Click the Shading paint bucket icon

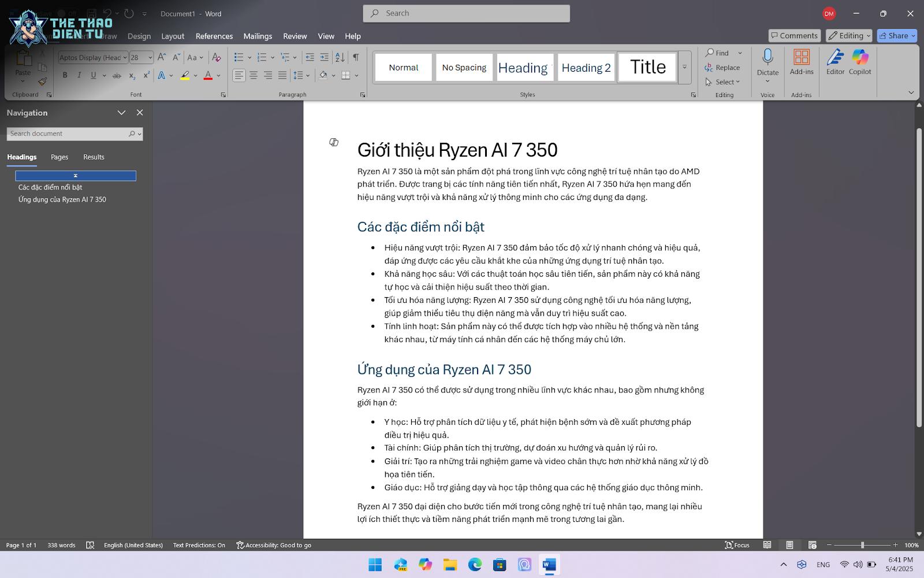coord(323,75)
